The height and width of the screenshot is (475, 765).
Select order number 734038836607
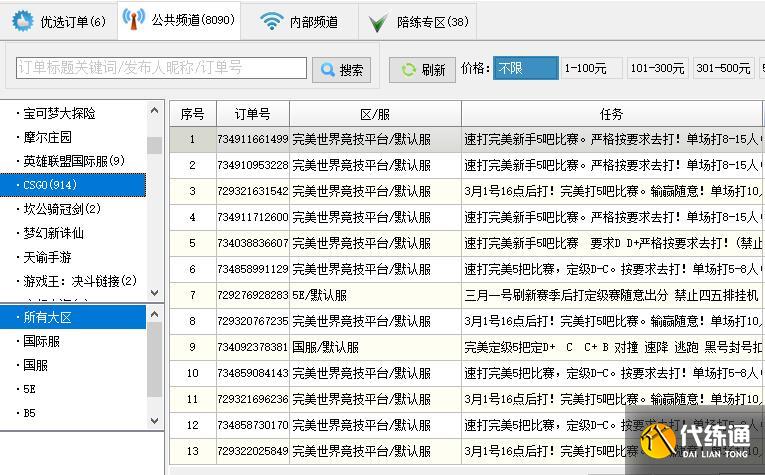pyautogui.click(x=253, y=243)
